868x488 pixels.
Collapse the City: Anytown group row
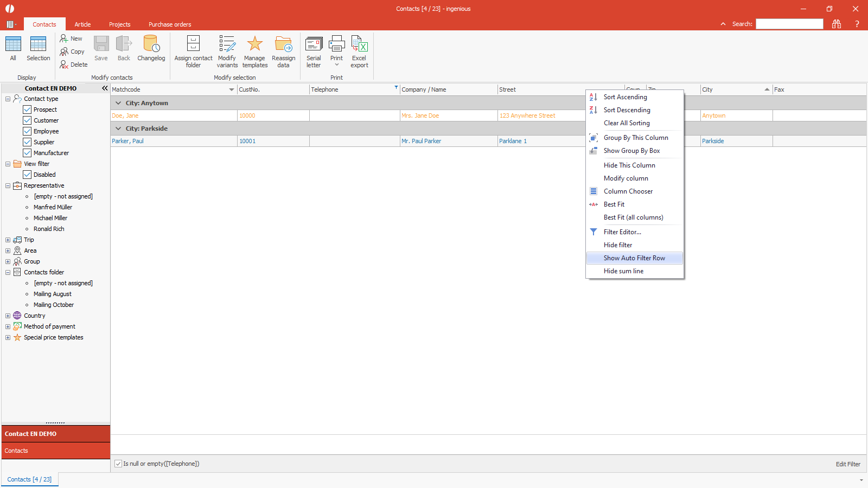point(118,103)
